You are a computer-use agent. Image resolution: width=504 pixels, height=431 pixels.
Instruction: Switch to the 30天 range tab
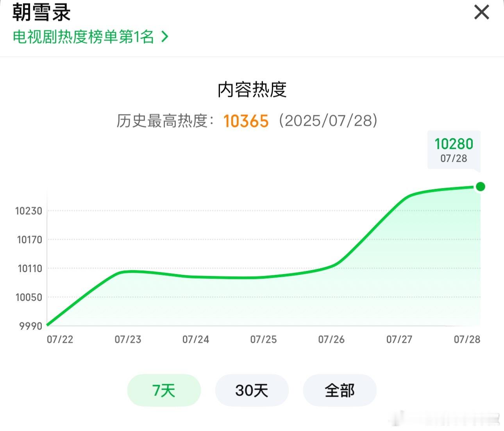252,390
